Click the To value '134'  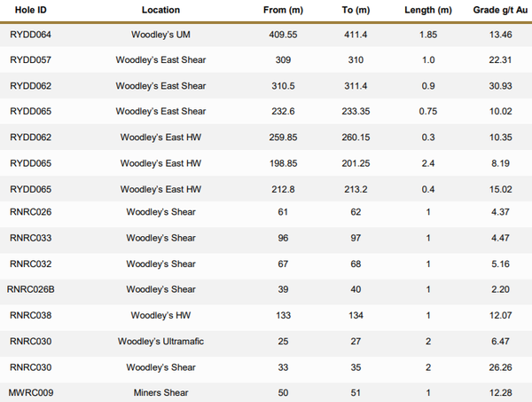tap(356, 316)
